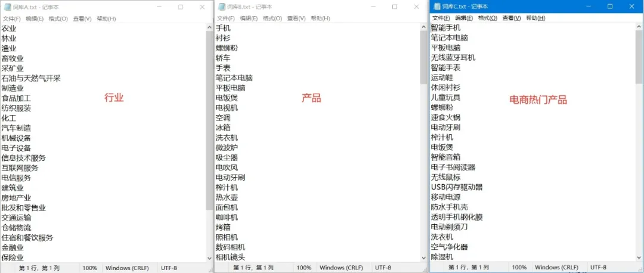Image resolution: width=644 pixels, height=273 pixels.
Task: Minimize the 词库B.txt window
Action: 373,7
